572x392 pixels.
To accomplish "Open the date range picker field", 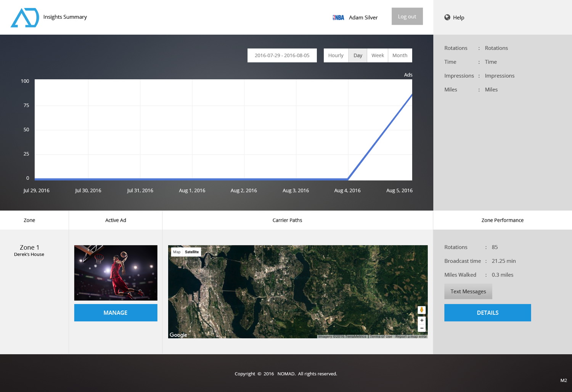I will [x=282, y=55].
